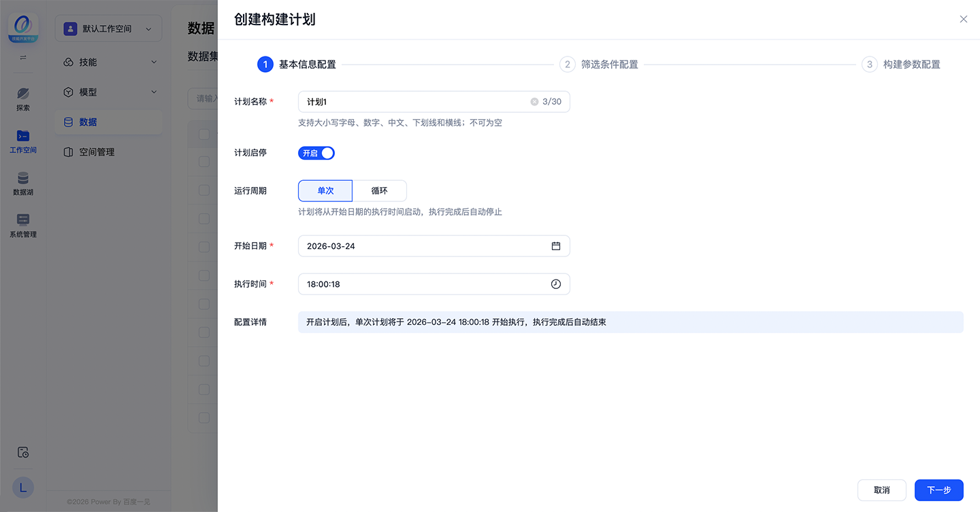Open the 探索 planet icon

23,93
